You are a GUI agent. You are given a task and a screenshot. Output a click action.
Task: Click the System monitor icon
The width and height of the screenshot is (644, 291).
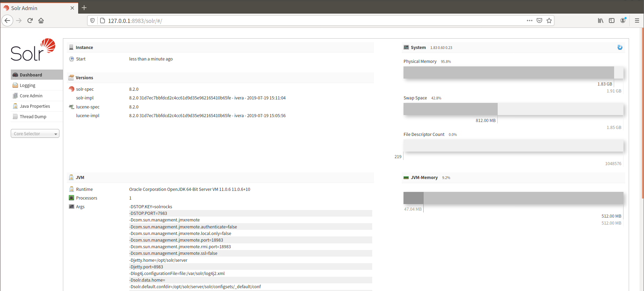[406, 47]
